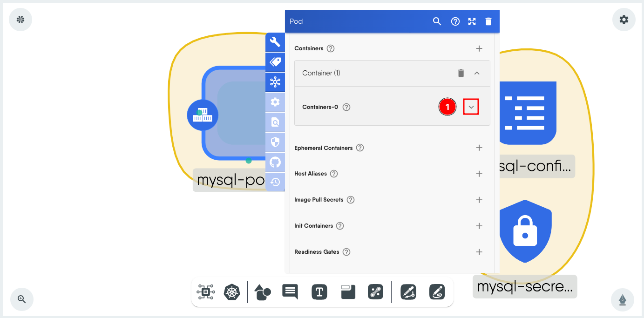644x318 pixels.
Task: Delete the Pod using the header trash icon
Action: click(488, 21)
